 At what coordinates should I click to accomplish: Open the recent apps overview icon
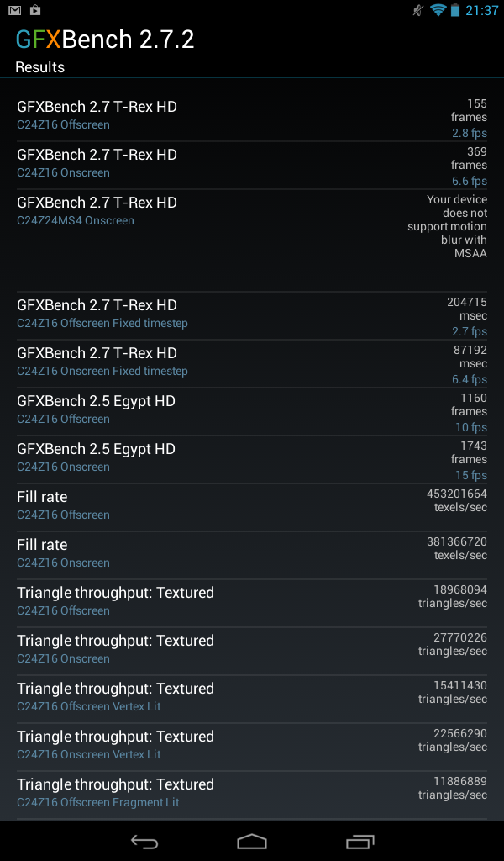(x=360, y=841)
